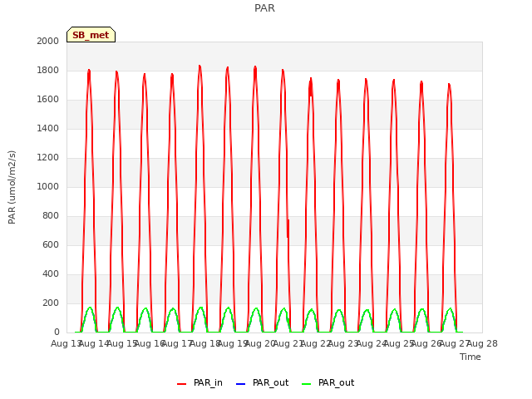Click the y-axis label 400
The height and width of the screenshot is (399, 532).
pos(51,273)
